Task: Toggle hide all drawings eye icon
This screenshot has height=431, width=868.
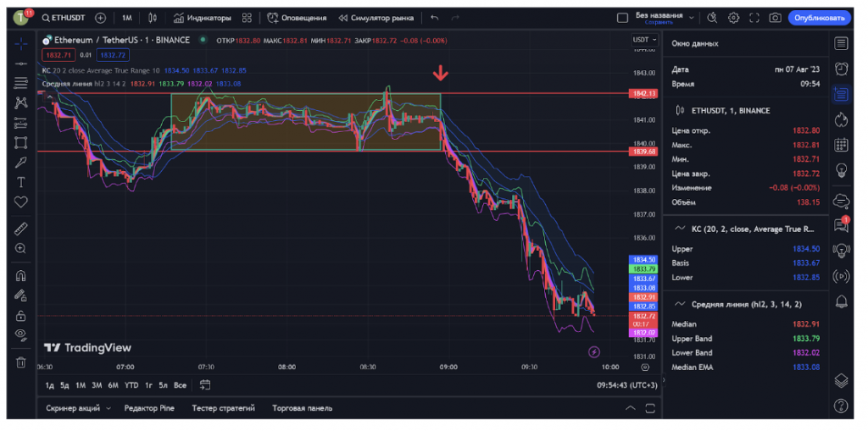Action: [21, 334]
